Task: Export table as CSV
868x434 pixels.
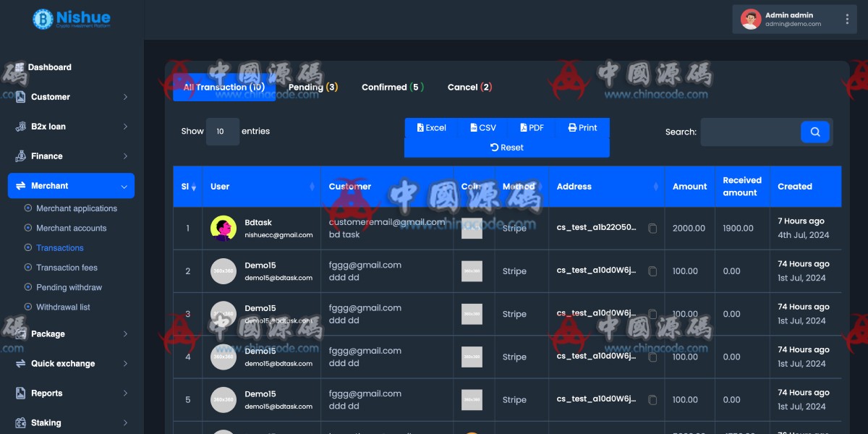Action: tap(483, 128)
